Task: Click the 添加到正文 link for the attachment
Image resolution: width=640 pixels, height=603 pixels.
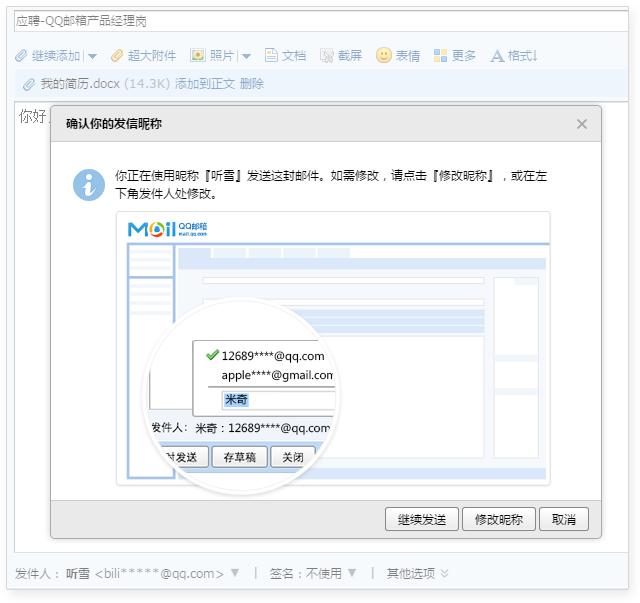Action: [205, 84]
